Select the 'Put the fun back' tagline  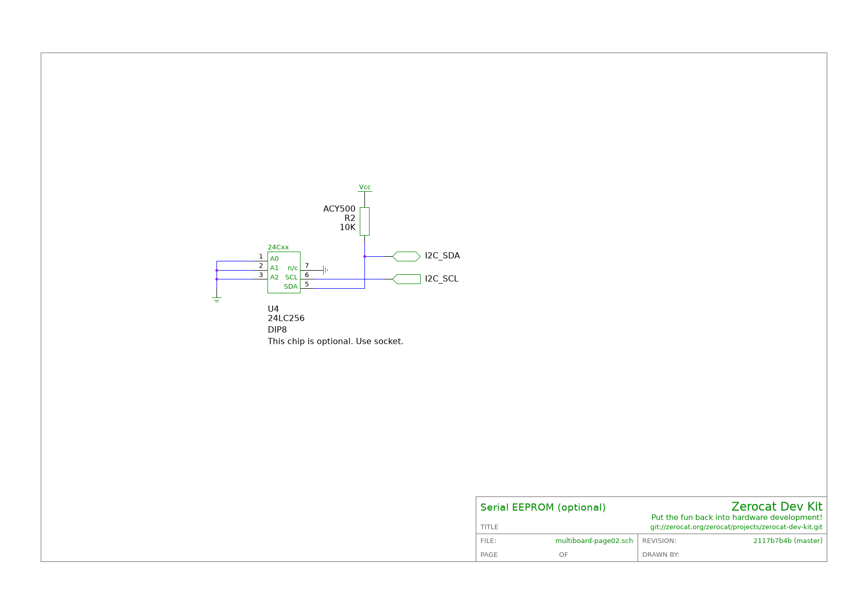click(x=737, y=518)
